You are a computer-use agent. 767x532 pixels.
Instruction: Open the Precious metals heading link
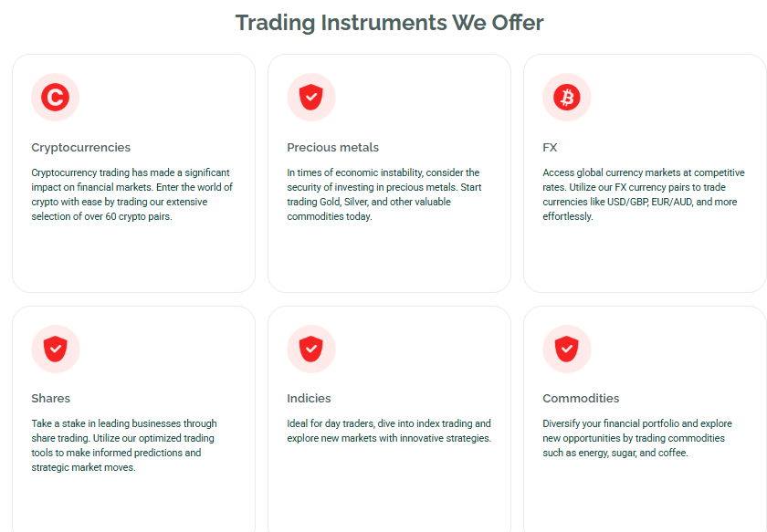coord(332,147)
